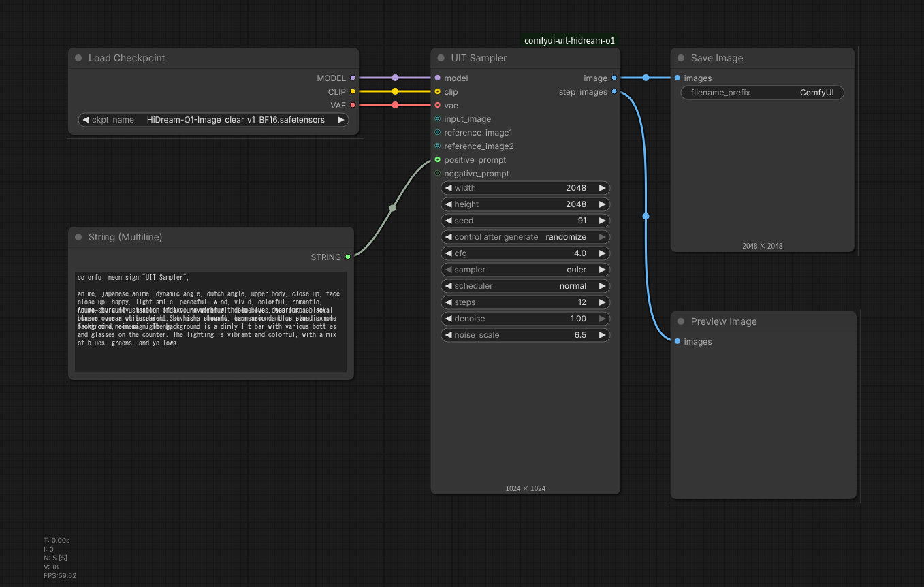
Task: Click the midpoint dot on the VAE link
Action: (x=395, y=105)
